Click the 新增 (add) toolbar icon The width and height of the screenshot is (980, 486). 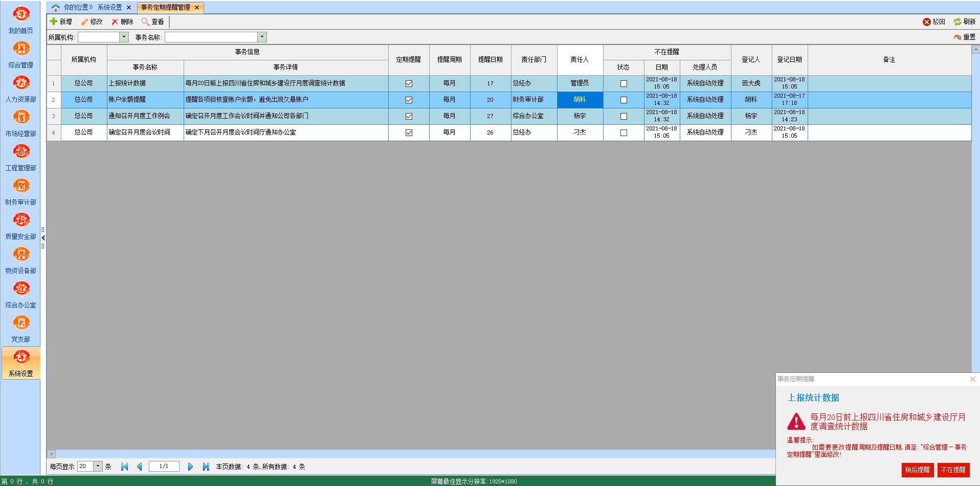[x=54, y=21]
